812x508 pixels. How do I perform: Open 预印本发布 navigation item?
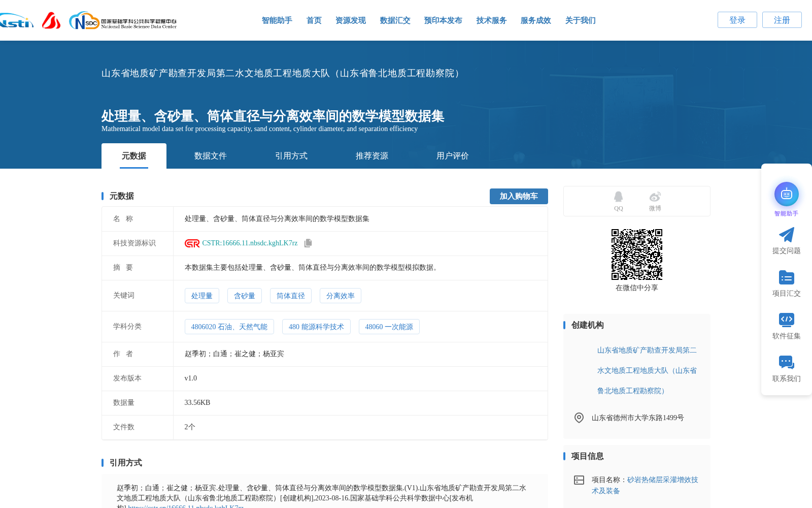443,20
